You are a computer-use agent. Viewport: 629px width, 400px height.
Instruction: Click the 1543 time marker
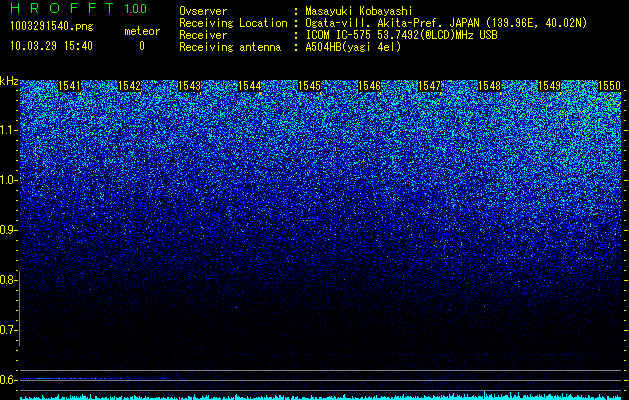(189, 86)
